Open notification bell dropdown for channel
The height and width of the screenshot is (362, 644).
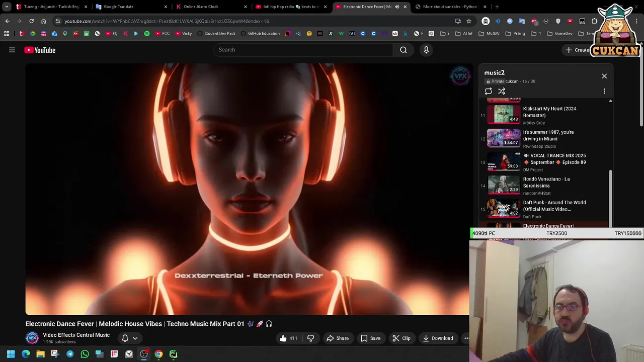(x=129, y=338)
